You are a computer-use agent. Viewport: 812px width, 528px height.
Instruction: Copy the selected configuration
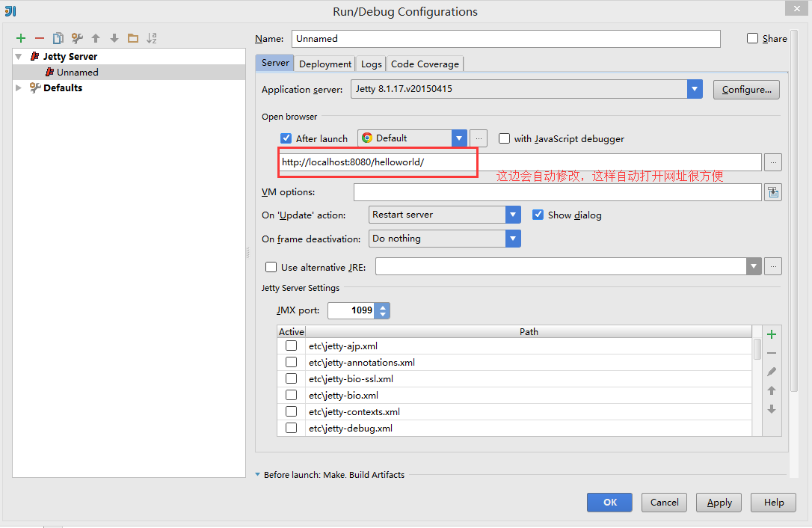pyautogui.click(x=58, y=38)
